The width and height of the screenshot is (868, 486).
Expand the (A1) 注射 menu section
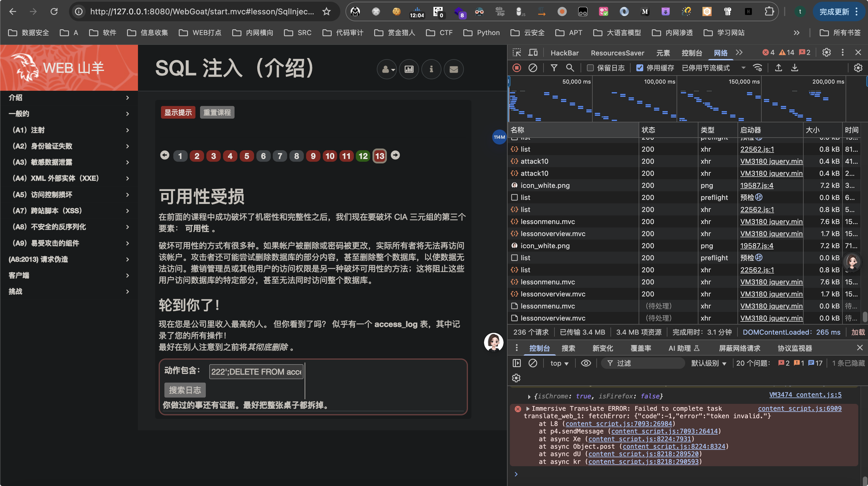pos(69,130)
